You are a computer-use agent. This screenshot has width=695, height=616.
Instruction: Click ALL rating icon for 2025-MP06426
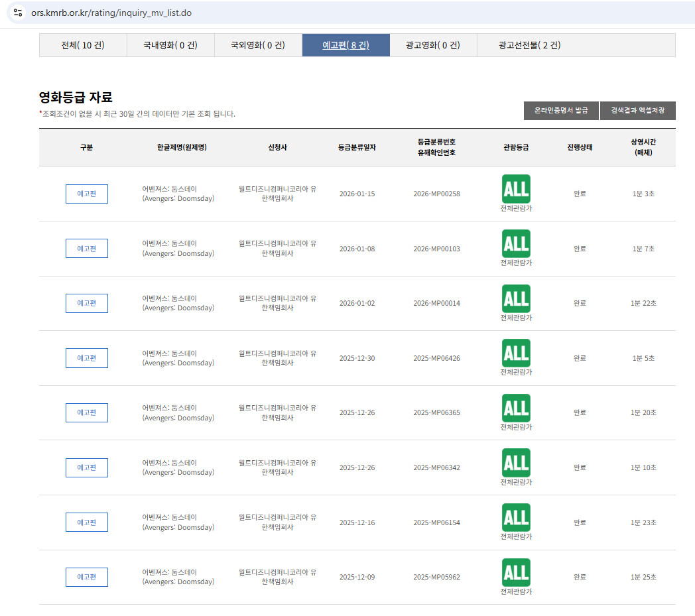(x=516, y=353)
